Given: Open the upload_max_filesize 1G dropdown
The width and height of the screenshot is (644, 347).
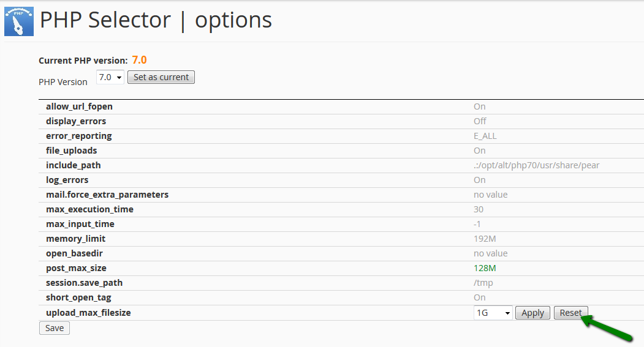Looking at the screenshot, I should click(x=493, y=313).
